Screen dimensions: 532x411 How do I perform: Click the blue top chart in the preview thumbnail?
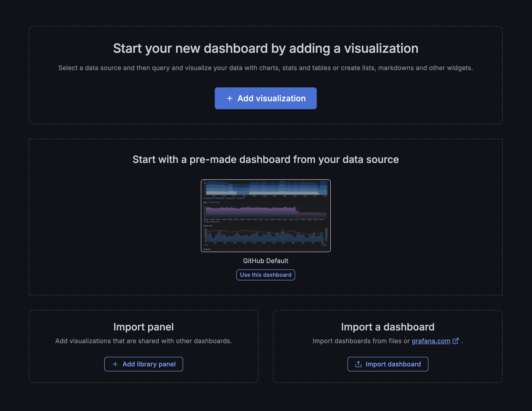click(x=266, y=189)
